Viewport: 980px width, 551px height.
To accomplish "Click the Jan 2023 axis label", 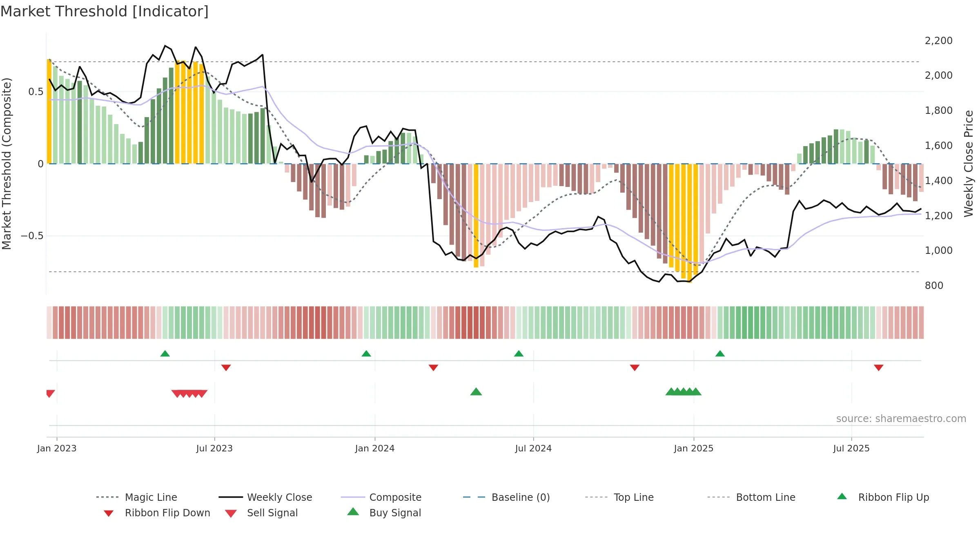I will tap(57, 448).
